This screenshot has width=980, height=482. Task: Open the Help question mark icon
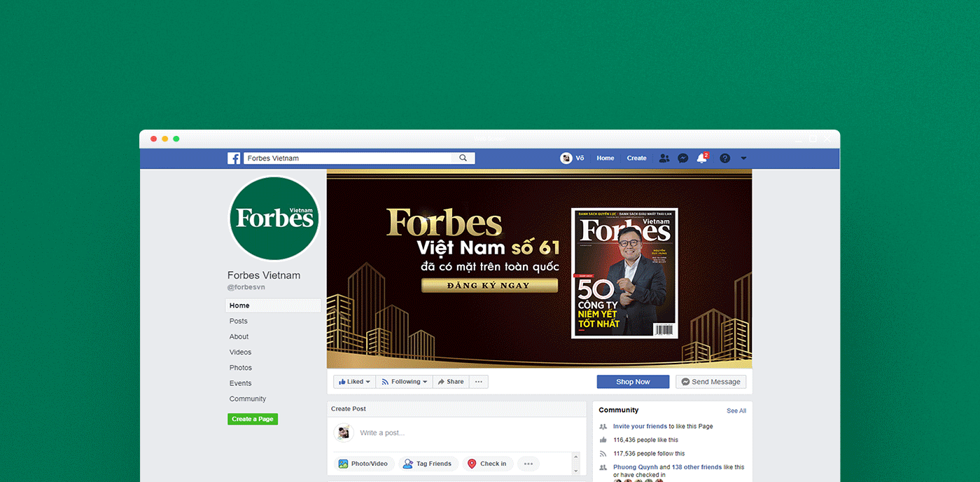[724, 158]
